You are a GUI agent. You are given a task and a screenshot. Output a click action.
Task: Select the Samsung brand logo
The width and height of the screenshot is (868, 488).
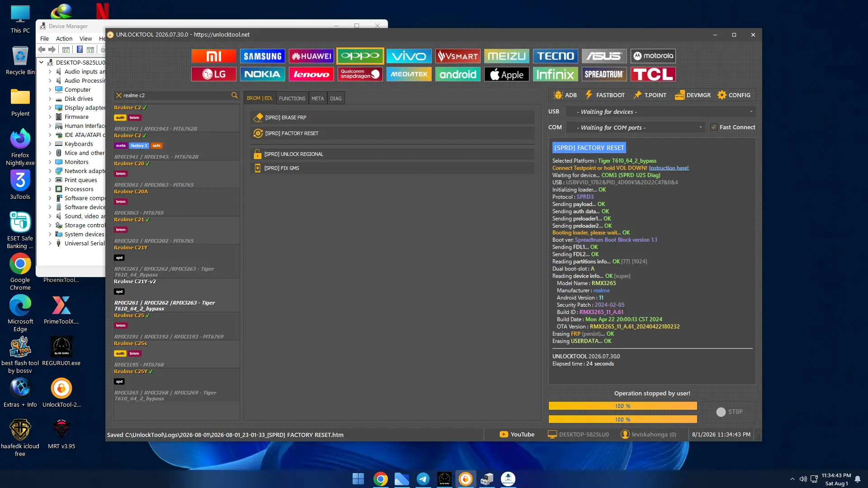(x=263, y=56)
